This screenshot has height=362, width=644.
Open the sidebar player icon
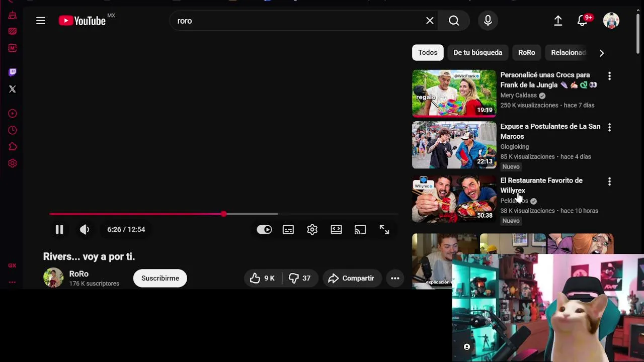(13, 114)
